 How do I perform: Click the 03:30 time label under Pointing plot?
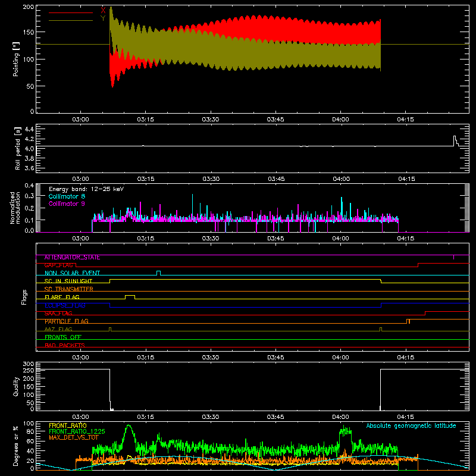pyautogui.click(x=211, y=120)
